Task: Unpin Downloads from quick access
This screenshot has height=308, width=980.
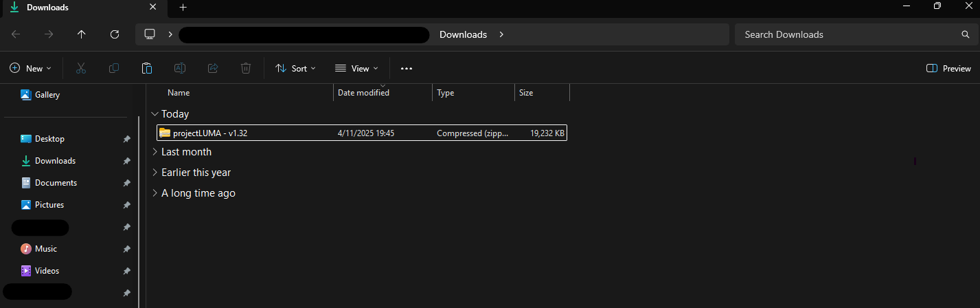Action: [x=126, y=161]
